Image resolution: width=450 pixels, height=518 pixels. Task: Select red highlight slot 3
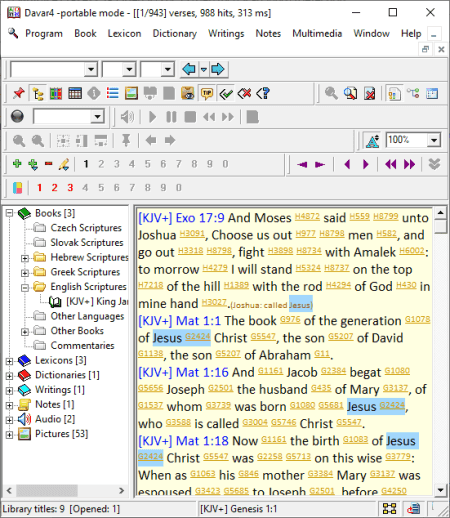70,187
